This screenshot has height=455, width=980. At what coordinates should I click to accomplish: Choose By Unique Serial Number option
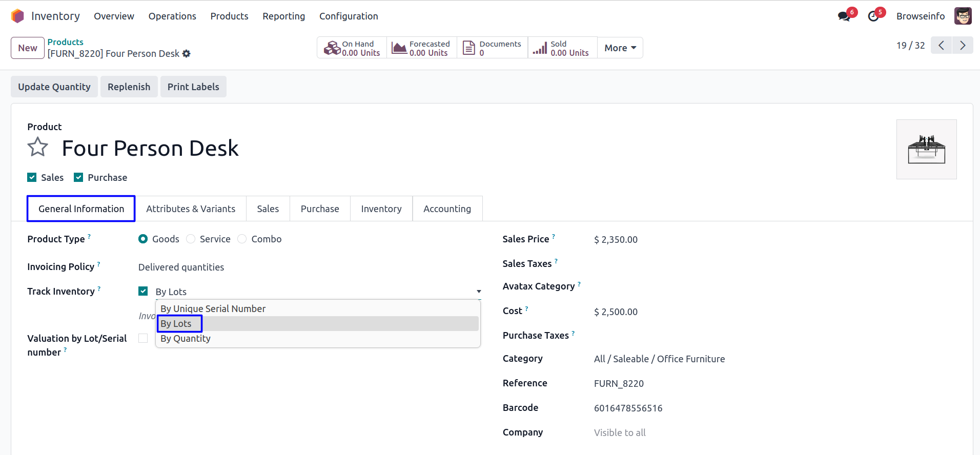click(213, 309)
